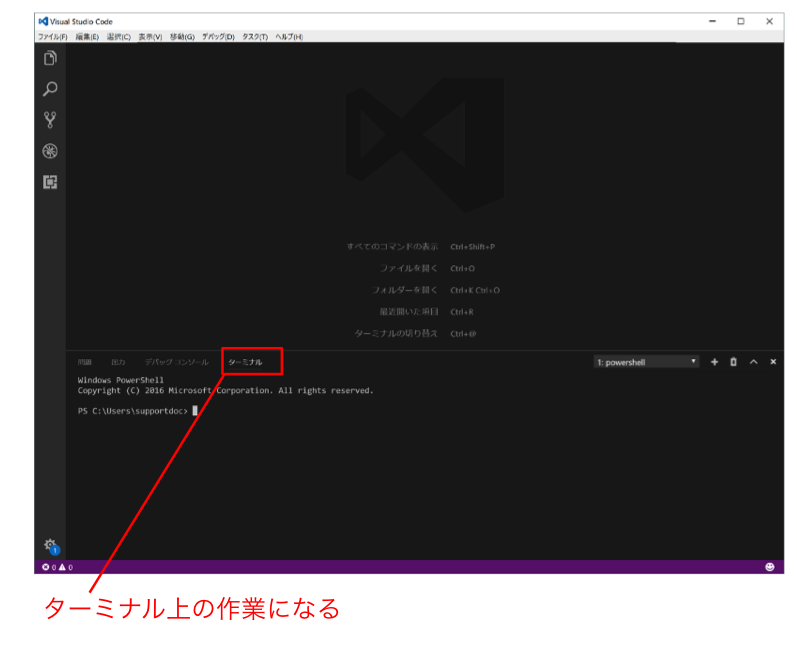Click the feedback smiley icon
The height and width of the screenshot is (649, 797).
pos(770,567)
